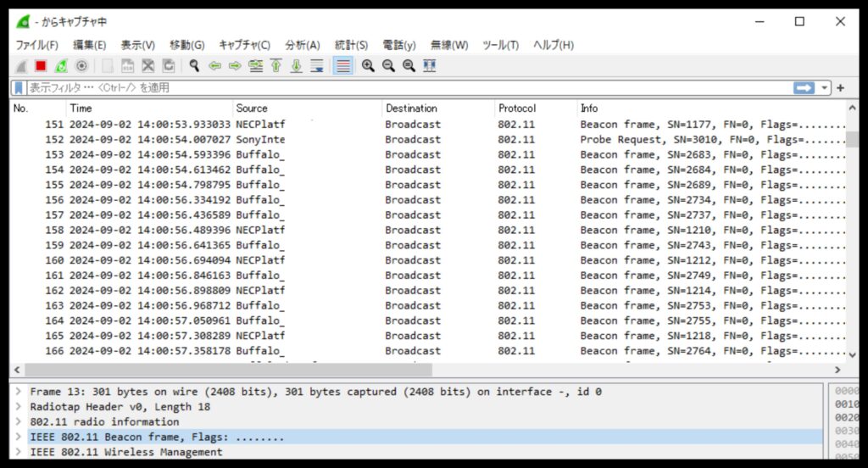Maximize the Wireshark window
Screen dimensions: 868x468
coord(800,21)
